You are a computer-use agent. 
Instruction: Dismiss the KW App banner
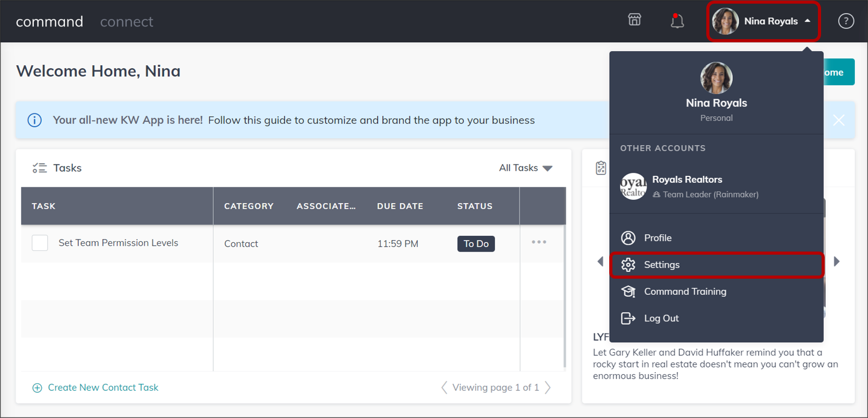click(x=839, y=120)
